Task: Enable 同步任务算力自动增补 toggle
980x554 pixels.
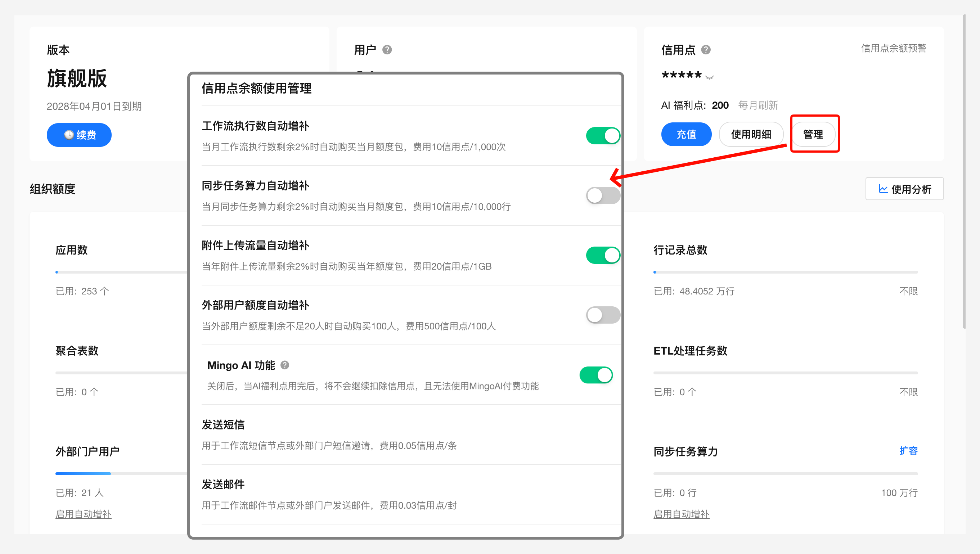Action: coord(603,195)
